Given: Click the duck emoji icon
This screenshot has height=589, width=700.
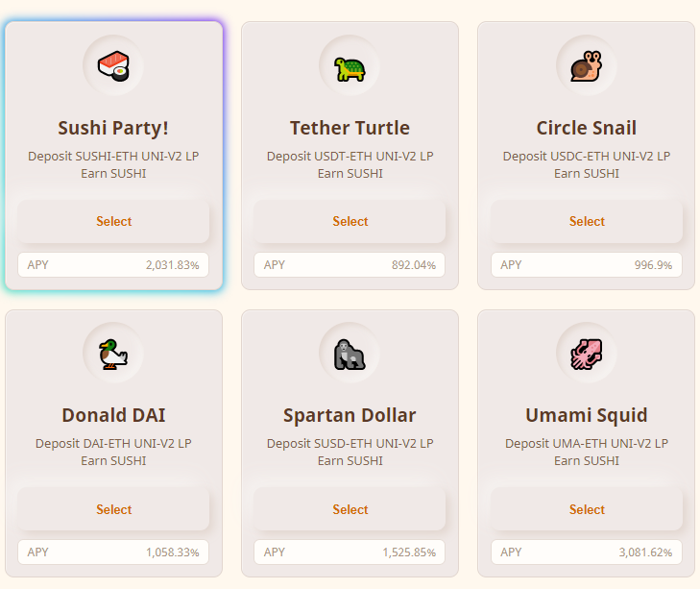Looking at the screenshot, I should (113, 354).
